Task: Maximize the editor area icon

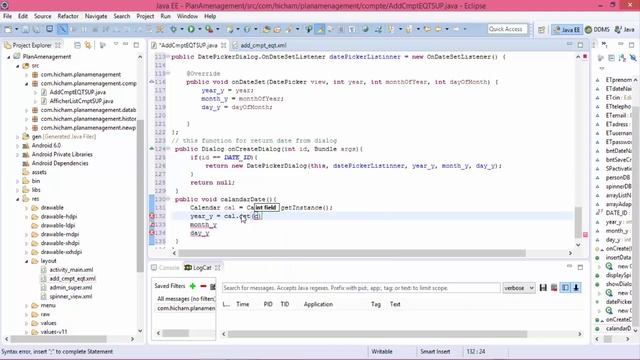Action: point(580,45)
